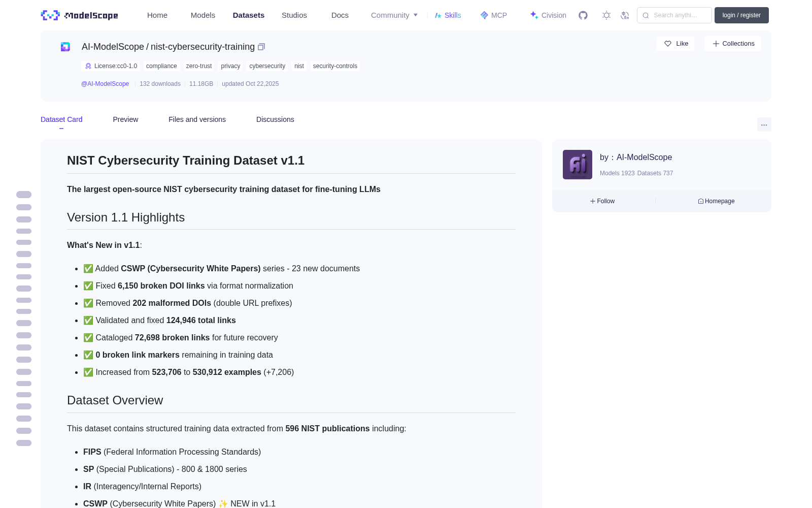
Task: Click the ModelScope logo
Action: 79,15
